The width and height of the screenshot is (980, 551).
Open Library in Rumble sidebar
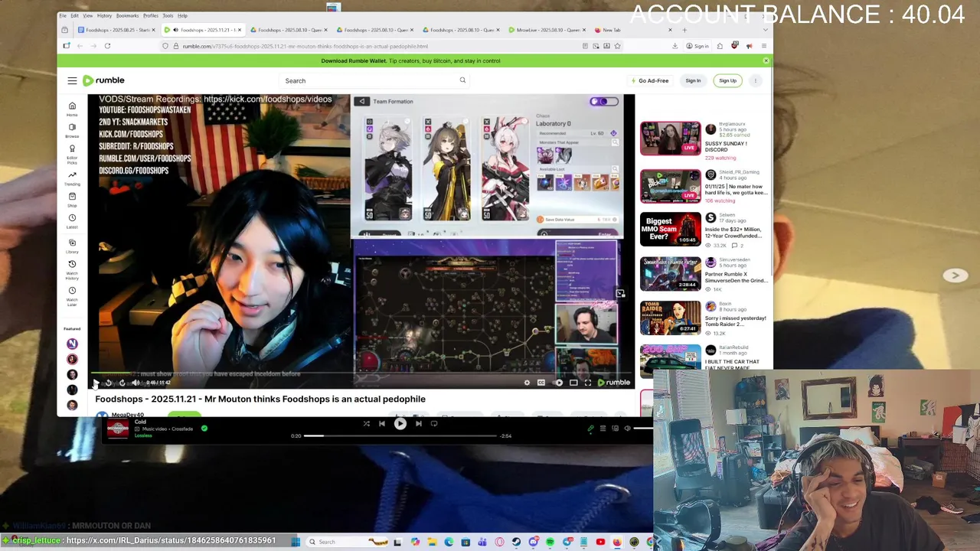coord(72,246)
